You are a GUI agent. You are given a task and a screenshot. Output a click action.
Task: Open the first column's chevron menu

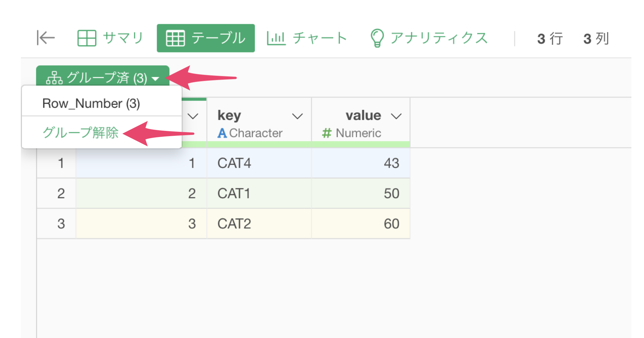[x=193, y=116]
